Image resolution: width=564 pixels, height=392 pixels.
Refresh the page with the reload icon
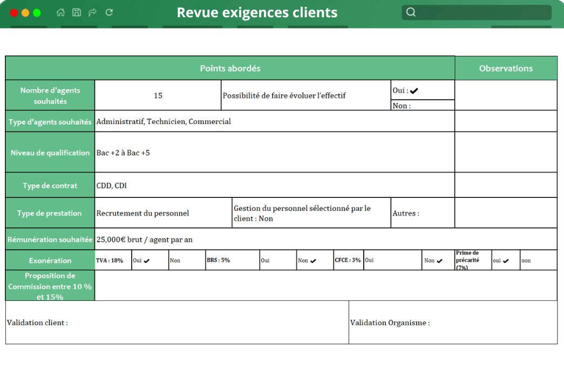coord(108,12)
